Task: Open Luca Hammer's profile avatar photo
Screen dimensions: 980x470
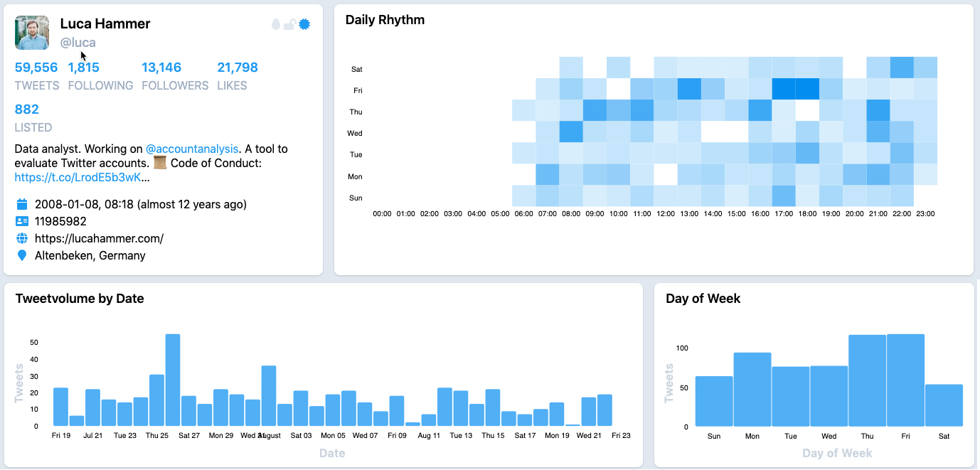Action: pos(32,33)
